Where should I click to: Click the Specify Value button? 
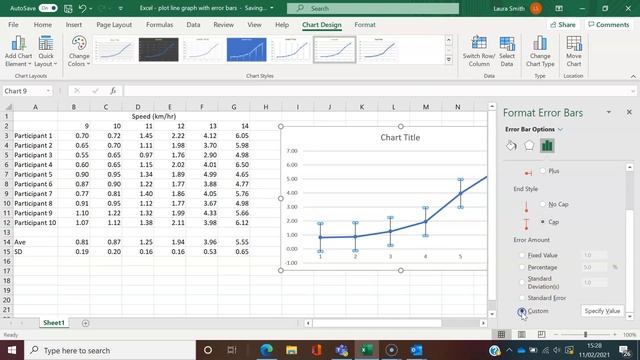(602, 311)
